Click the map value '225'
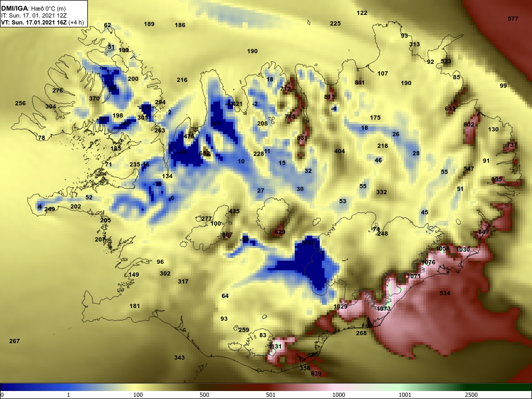The image size is (532, 399). coord(335,23)
